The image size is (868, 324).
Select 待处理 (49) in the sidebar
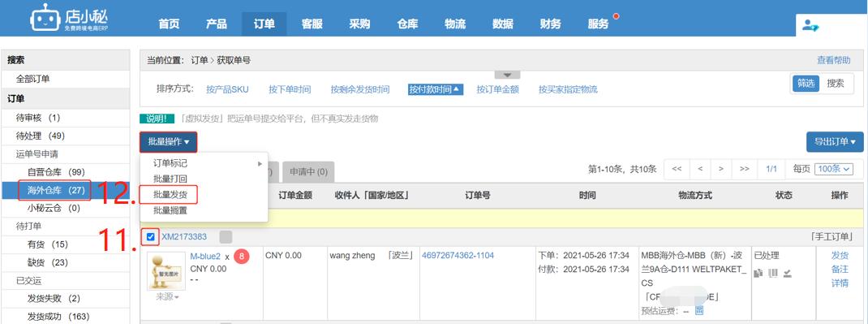pyautogui.click(x=66, y=136)
